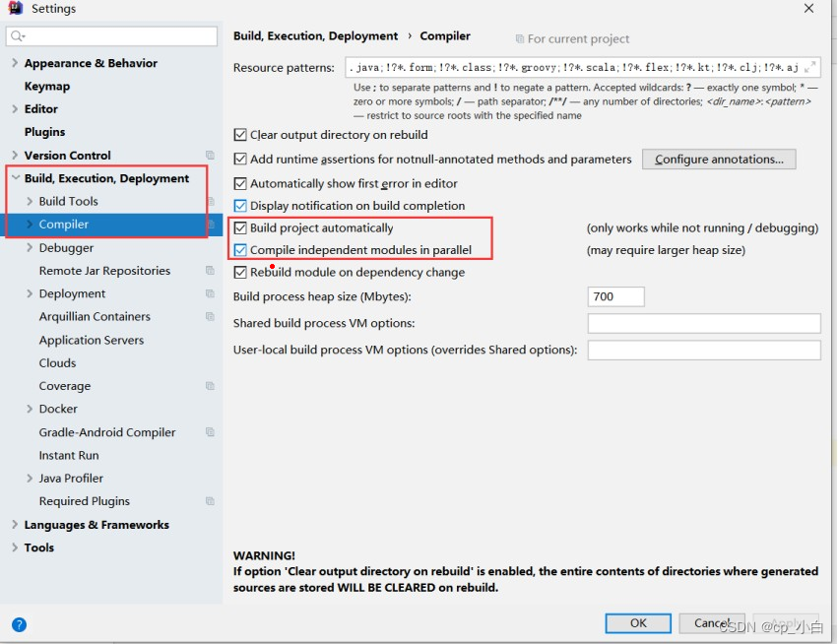The width and height of the screenshot is (838, 644).
Task: Expand the Docker node arrow
Action: pos(30,409)
